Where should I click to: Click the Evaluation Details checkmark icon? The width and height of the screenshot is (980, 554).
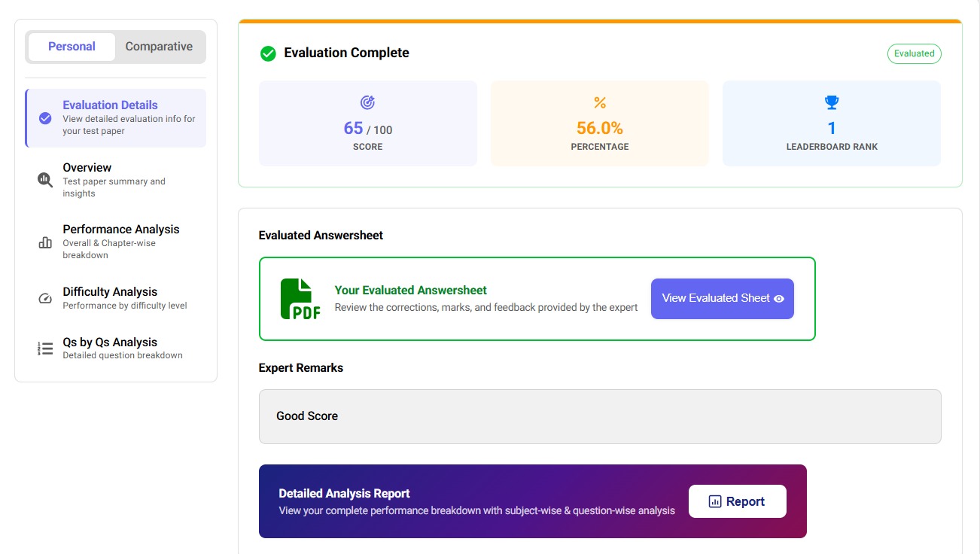pyautogui.click(x=45, y=118)
